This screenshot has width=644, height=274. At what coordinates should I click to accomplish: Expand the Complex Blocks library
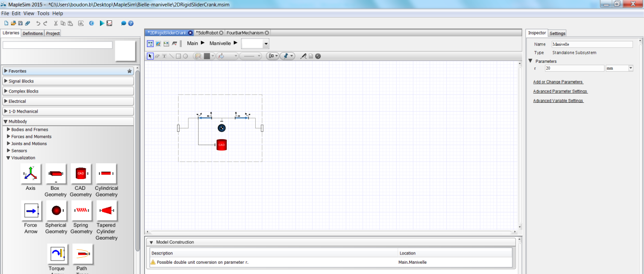[x=6, y=91]
